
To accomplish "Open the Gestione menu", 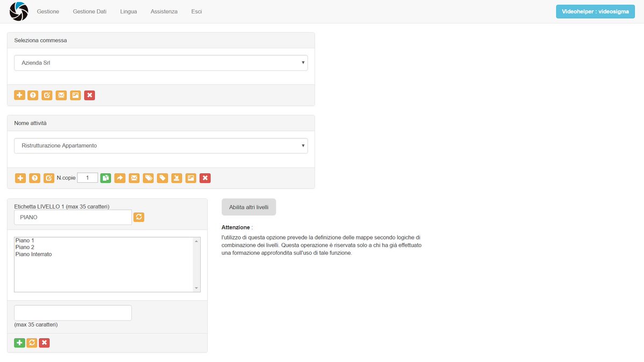I will click(48, 11).
